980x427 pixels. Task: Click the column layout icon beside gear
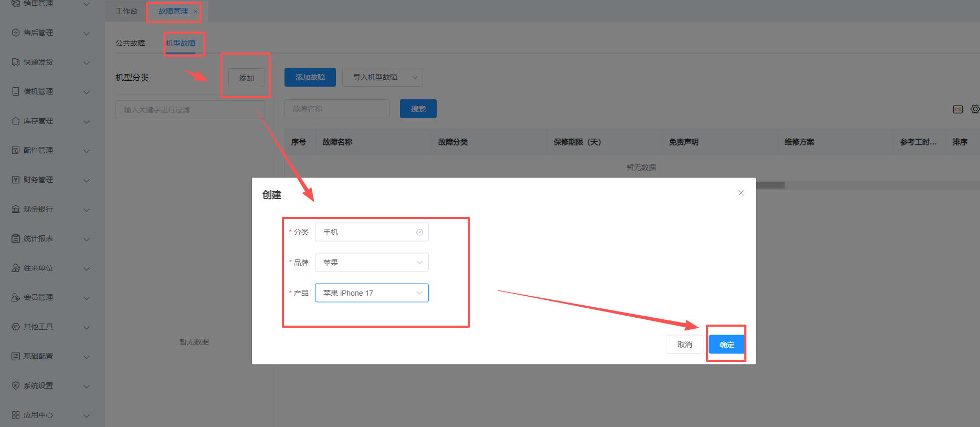(957, 109)
